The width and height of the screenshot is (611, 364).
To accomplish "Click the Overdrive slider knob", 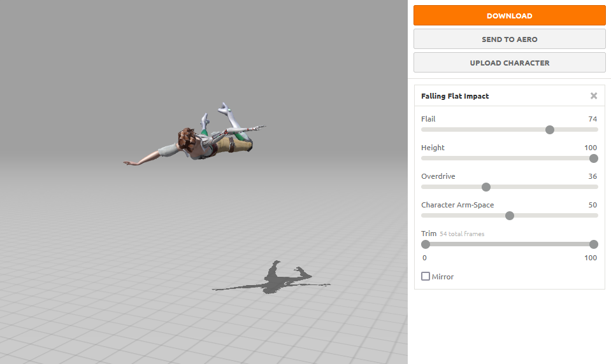I will pos(486,187).
